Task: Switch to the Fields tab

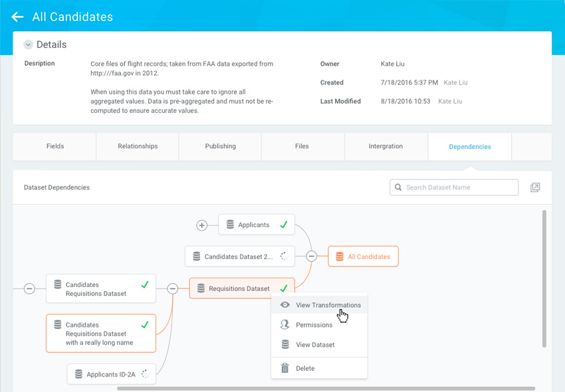Action: (55, 146)
